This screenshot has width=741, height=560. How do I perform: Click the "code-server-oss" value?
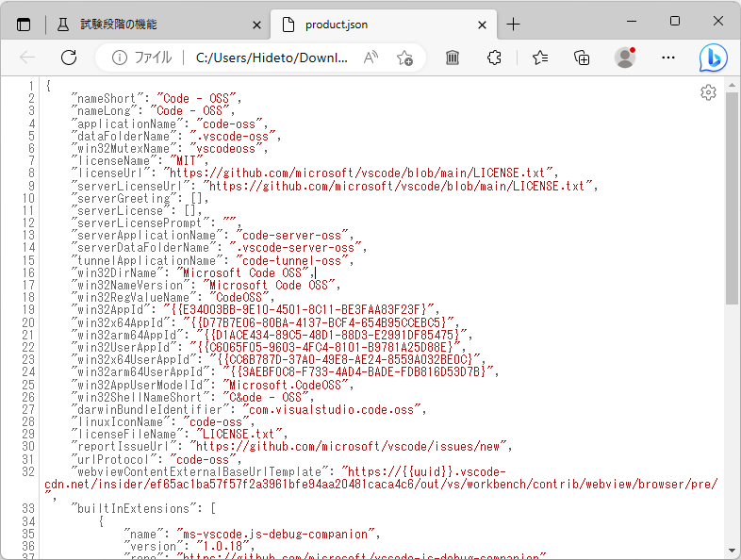[x=291, y=236]
